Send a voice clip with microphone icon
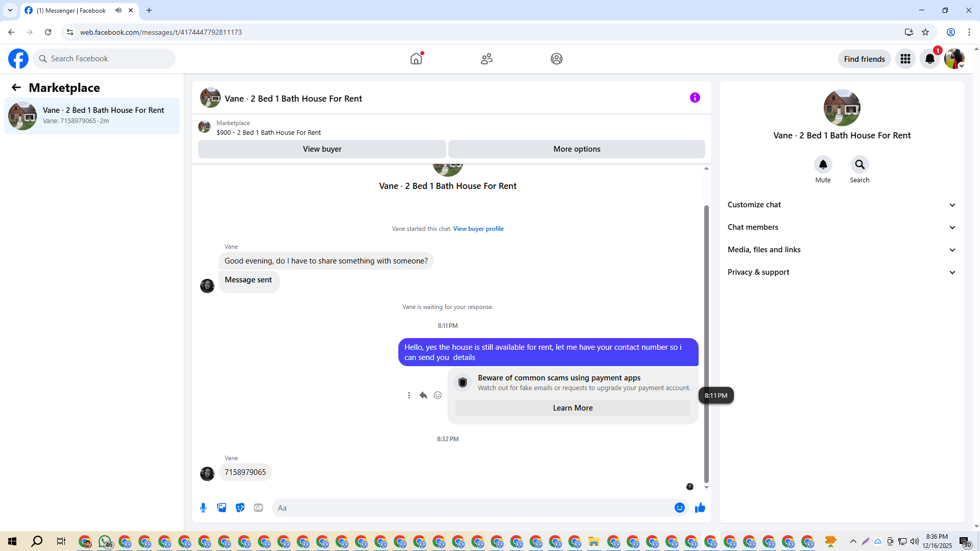 (203, 508)
